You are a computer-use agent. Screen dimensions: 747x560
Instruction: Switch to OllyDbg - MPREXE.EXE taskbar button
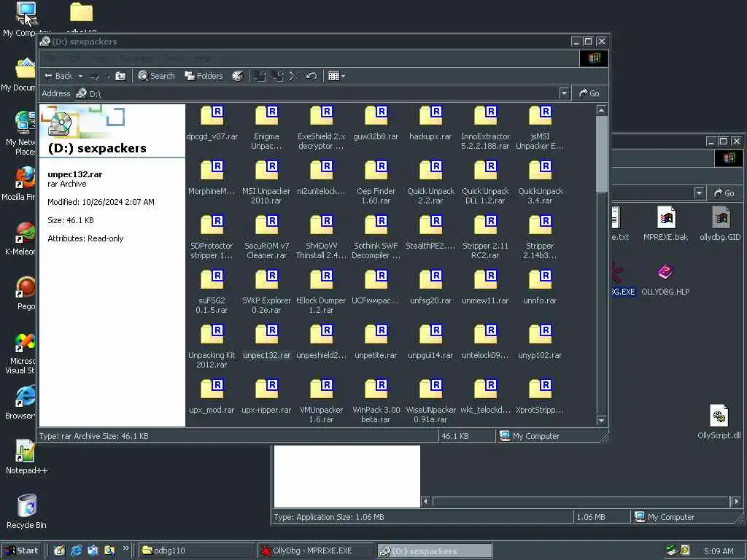click(x=315, y=551)
